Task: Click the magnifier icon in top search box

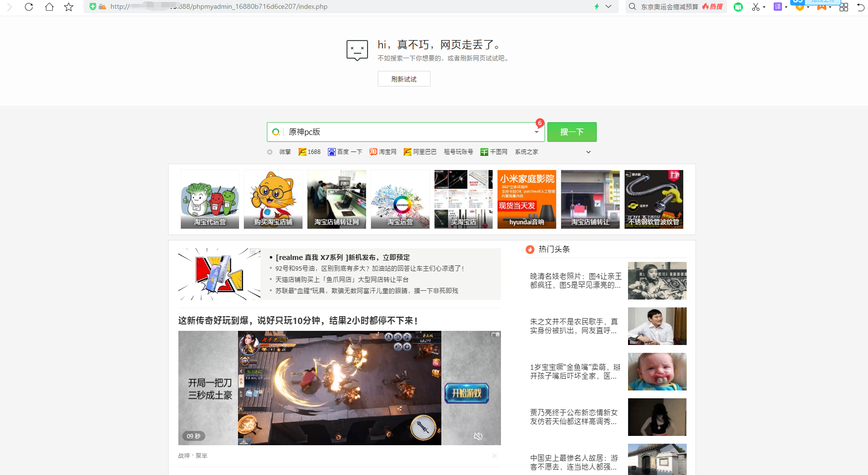Action: point(632,6)
